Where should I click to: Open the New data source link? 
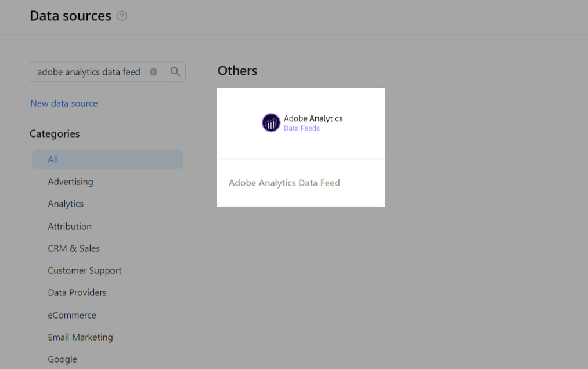tap(64, 103)
